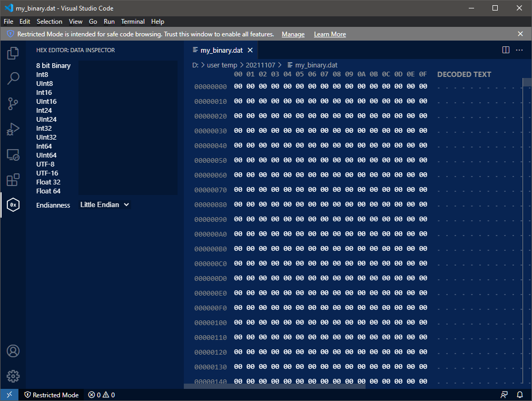
Task: Click the 20211107 breadcrumb segment
Action: [x=260, y=65]
